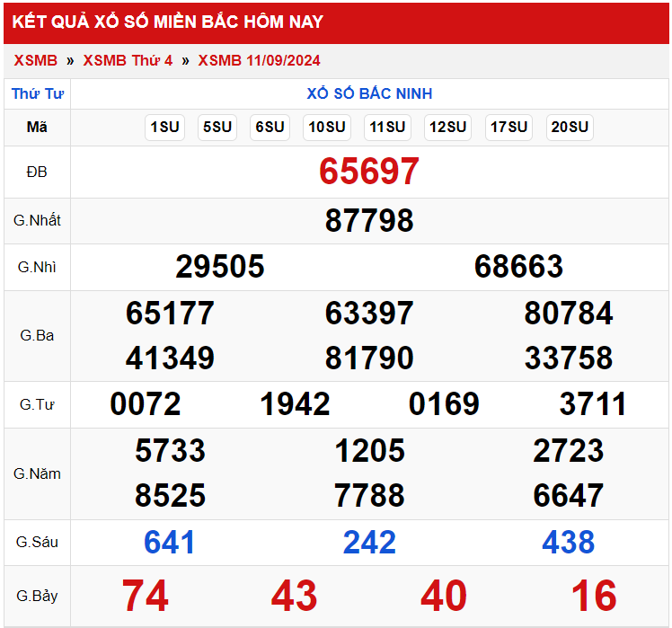Screen dimensions: 672x628
Task: Select second prize number 29505
Action: [x=220, y=267]
